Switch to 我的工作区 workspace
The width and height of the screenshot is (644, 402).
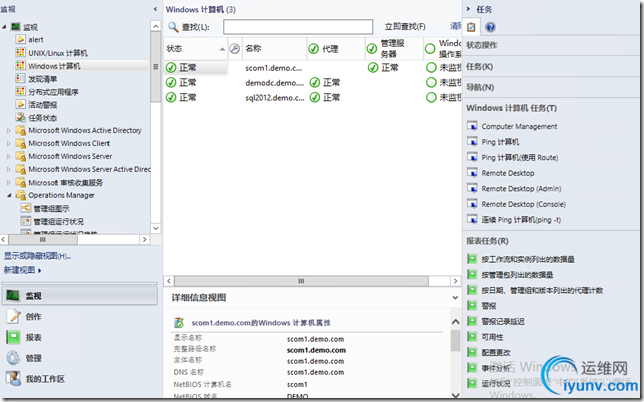pyautogui.click(x=79, y=379)
